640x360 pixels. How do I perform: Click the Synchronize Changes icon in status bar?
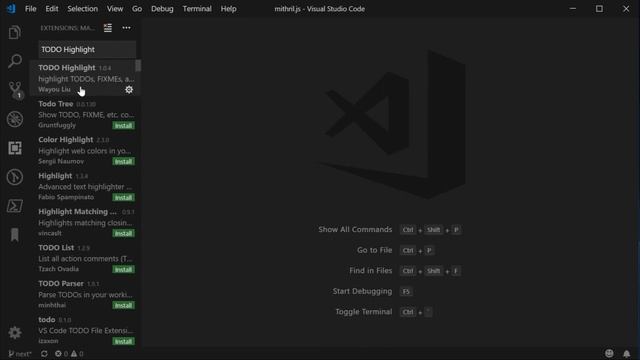click(44, 354)
